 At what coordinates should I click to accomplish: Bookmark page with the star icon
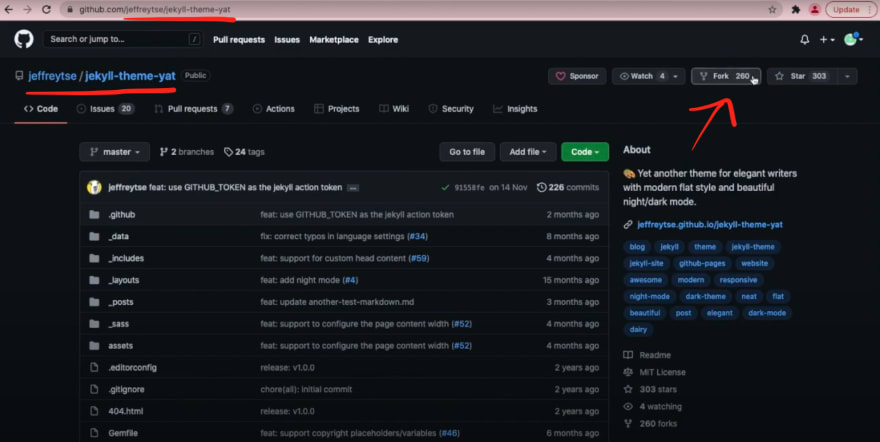point(772,10)
